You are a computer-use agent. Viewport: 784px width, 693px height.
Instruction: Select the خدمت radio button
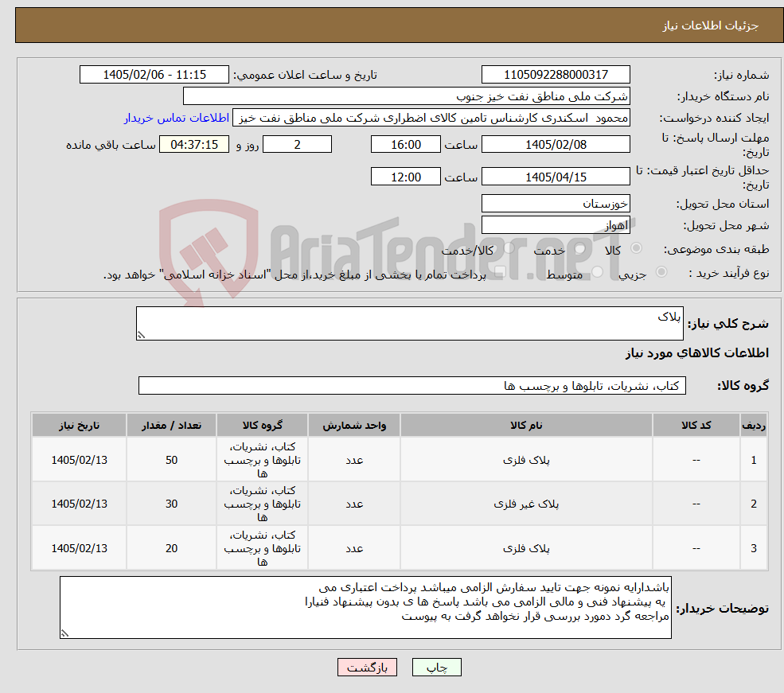[579, 248]
